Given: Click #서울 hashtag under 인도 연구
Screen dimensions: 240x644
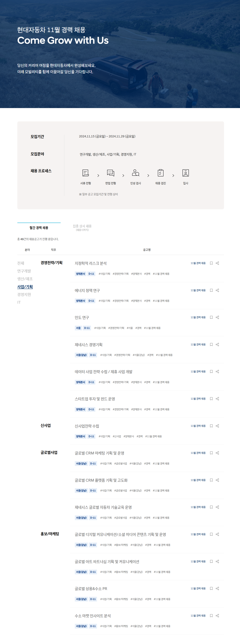Looking at the screenshot, I should pyautogui.click(x=130, y=328).
